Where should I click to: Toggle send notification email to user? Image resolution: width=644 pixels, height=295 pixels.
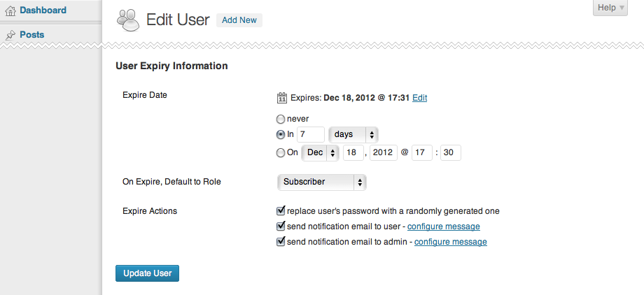[281, 226]
